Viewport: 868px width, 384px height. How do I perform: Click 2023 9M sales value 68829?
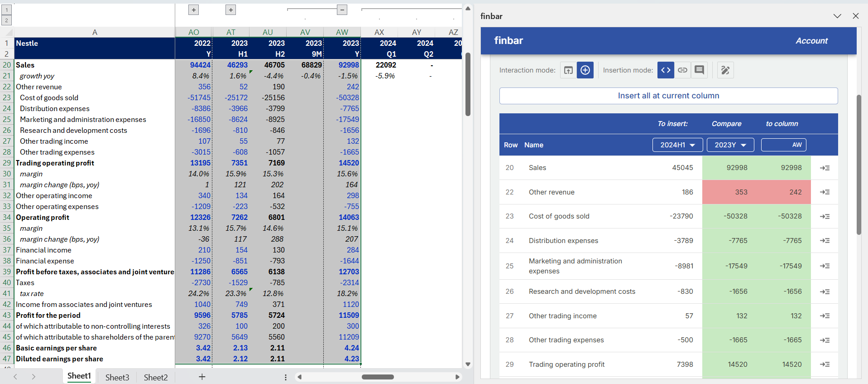point(305,65)
